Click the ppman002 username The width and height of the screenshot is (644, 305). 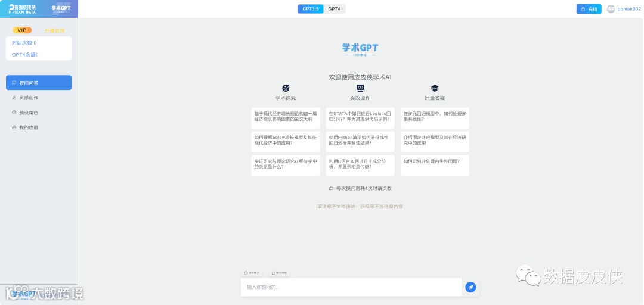pos(628,9)
